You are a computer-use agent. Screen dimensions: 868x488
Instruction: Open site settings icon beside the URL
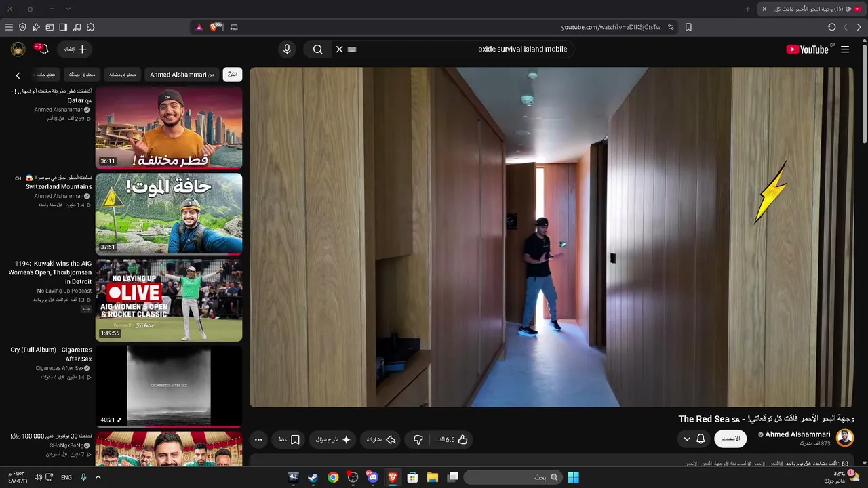pyautogui.click(x=671, y=27)
